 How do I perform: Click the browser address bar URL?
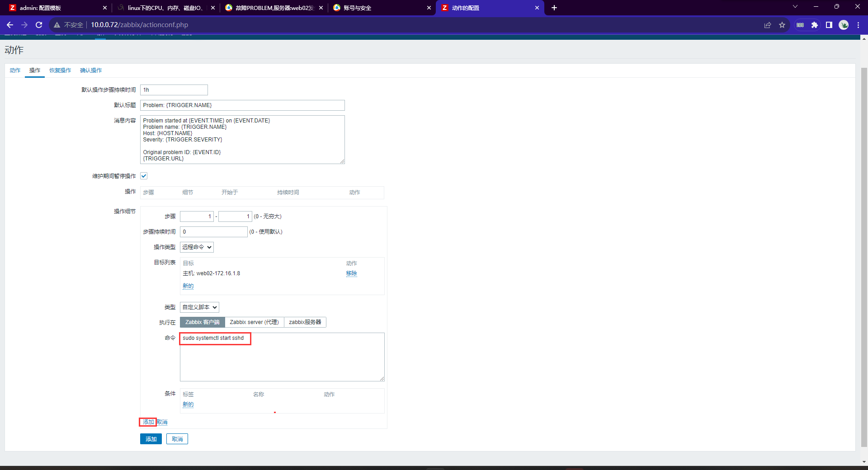pyautogui.click(x=139, y=25)
